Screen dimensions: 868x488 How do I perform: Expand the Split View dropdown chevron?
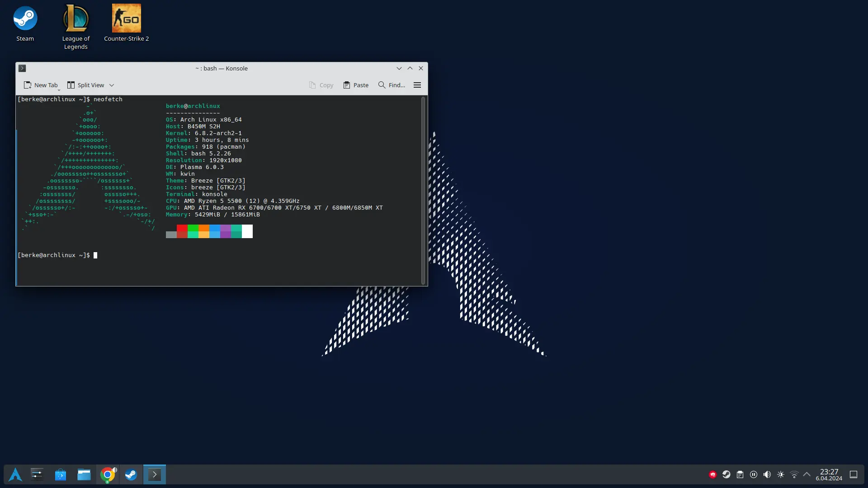(x=112, y=85)
